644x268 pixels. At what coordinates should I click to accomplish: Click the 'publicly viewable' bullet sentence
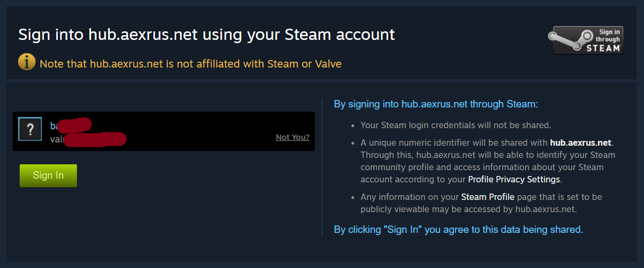(x=481, y=203)
